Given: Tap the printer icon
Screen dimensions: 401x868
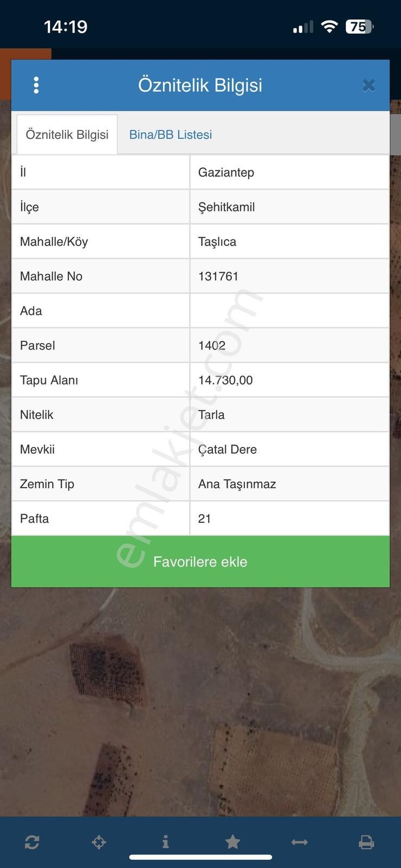Looking at the screenshot, I should click(x=366, y=842).
